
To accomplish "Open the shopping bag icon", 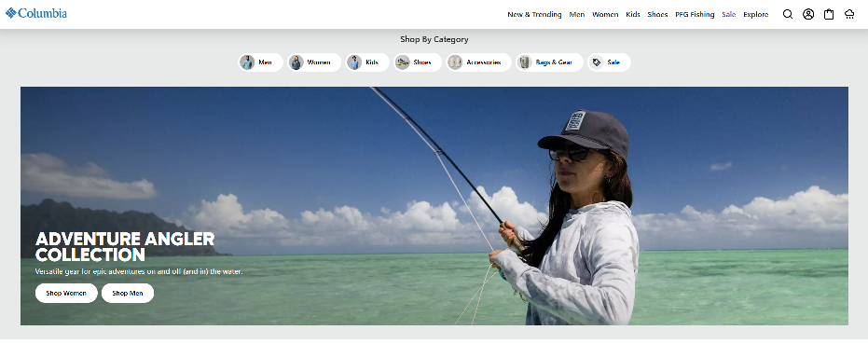I will [x=829, y=14].
